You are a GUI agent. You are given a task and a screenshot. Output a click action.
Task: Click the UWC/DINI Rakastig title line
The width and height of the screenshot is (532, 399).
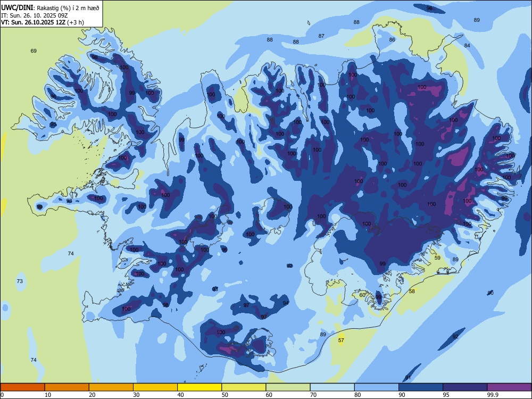click(x=50, y=8)
